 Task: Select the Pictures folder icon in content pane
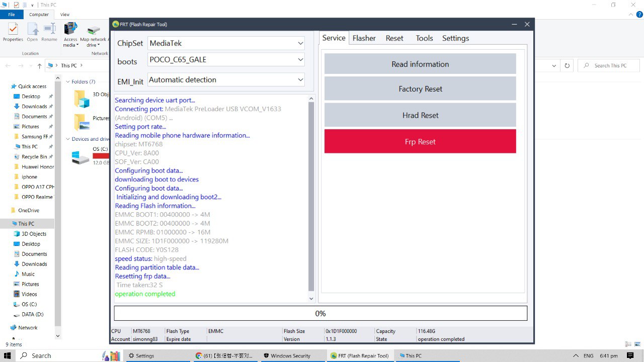point(82,122)
